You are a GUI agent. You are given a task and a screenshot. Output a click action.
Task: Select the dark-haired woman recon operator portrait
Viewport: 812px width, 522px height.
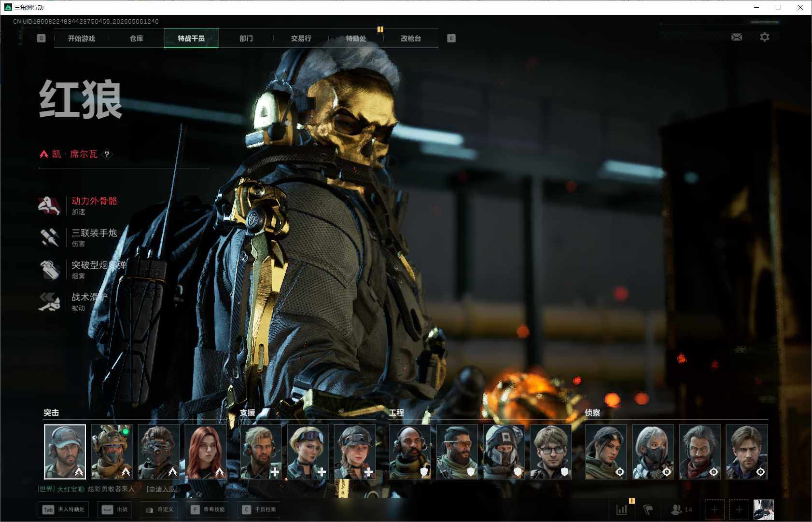click(606, 452)
